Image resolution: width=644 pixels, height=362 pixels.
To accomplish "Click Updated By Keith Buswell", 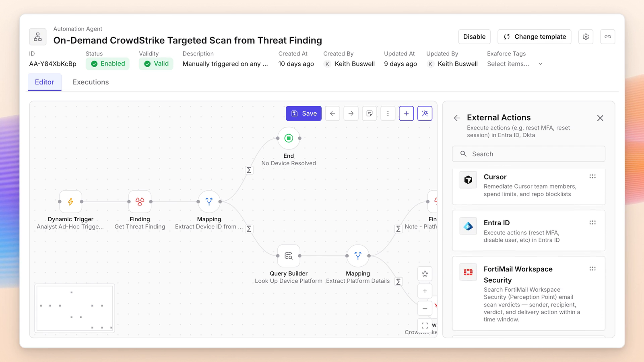I will (452, 64).
